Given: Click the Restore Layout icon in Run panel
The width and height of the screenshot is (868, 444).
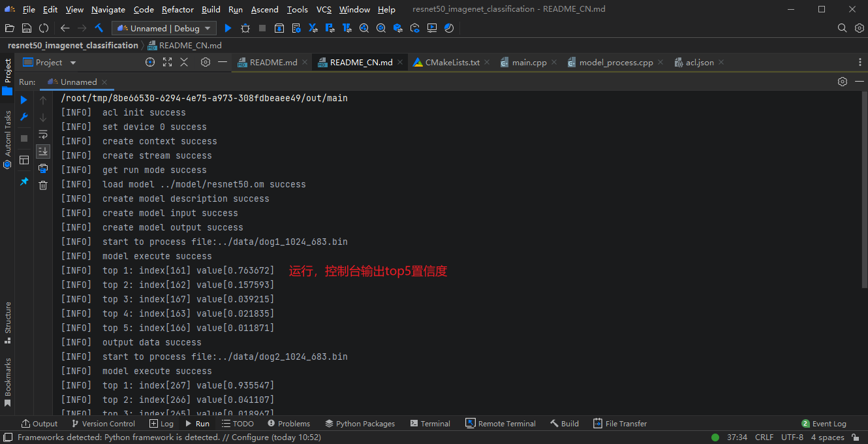Looking at the screenshot, I should (x=24, y=160).
